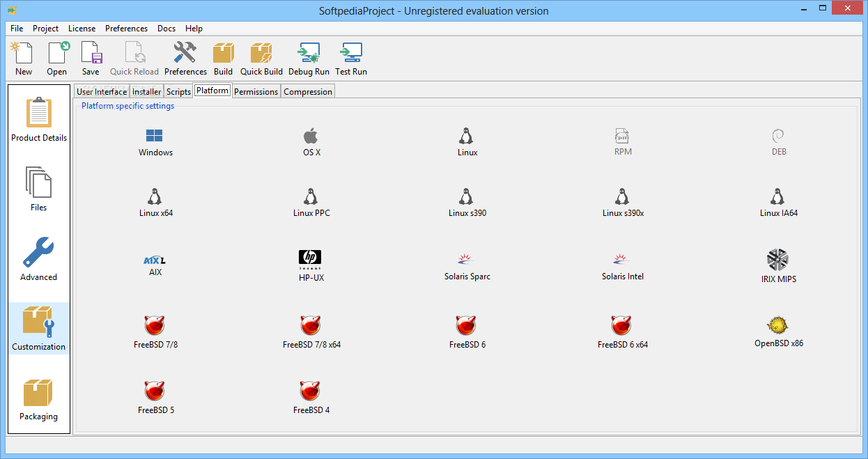This screenshot has height=459, width=868.
Task: Choose the OS X platform icon
Action: [x=311, y=142]
